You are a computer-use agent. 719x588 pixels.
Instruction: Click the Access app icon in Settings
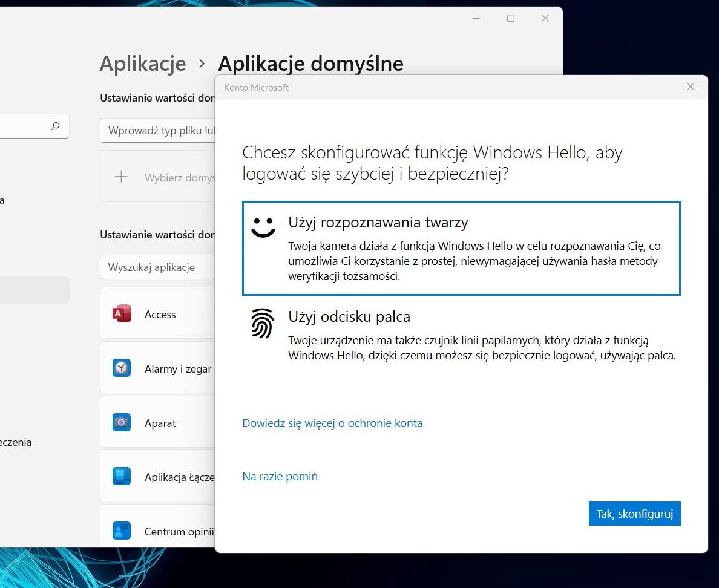pyautogui.click(x=122, y=314)
